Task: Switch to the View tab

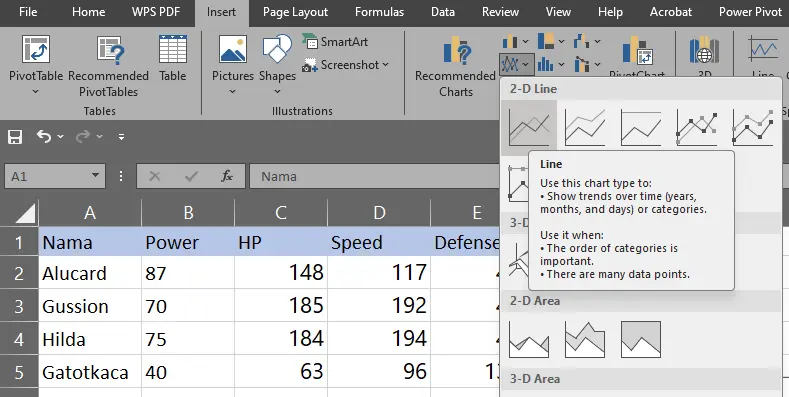Action: click(x=558, y=12)
